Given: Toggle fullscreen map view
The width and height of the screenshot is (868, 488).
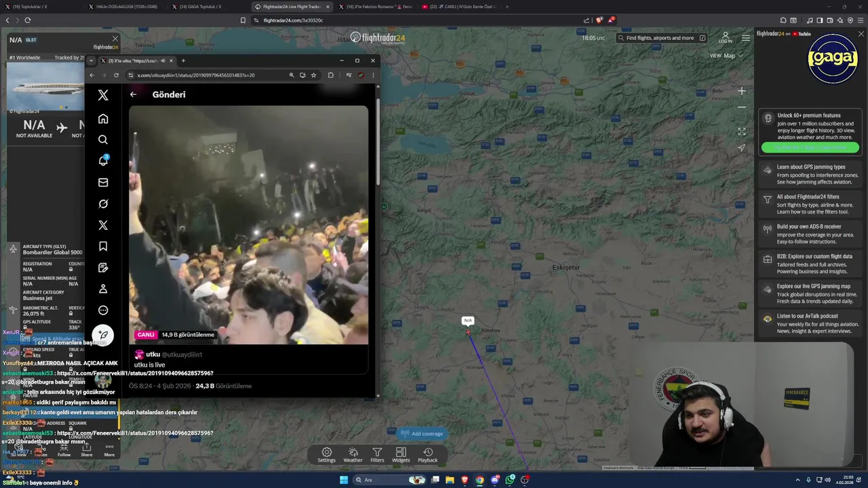Looking at the screenshot, I should point(742,131).
